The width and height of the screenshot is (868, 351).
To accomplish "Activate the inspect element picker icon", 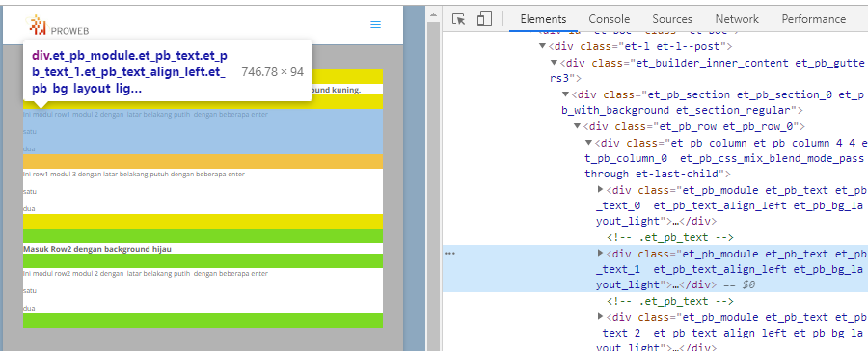I will (458, 19).
